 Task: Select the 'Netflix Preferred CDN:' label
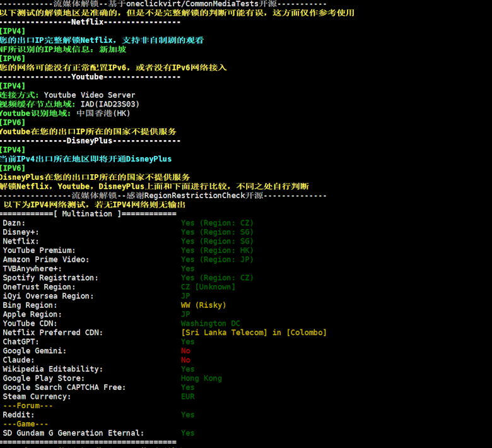[53, 332]
